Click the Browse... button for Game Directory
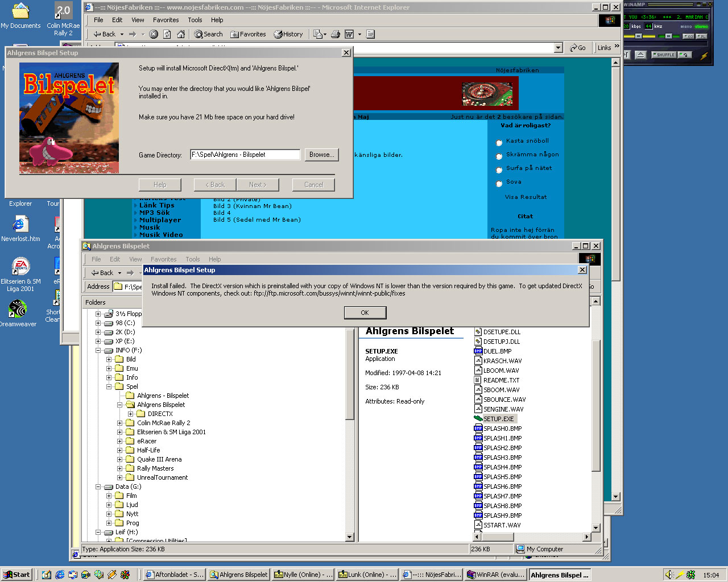Image resolution: width=728 pixels, height=582 pixels. (x=321, y=155)
